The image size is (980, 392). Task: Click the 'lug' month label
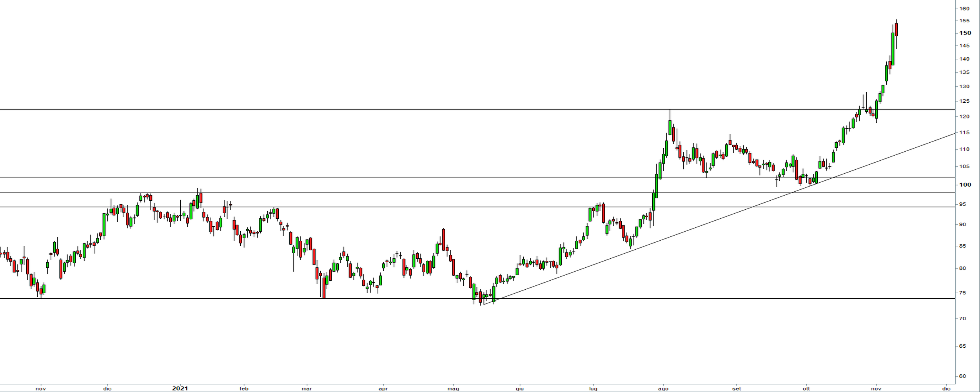(593, 388)
